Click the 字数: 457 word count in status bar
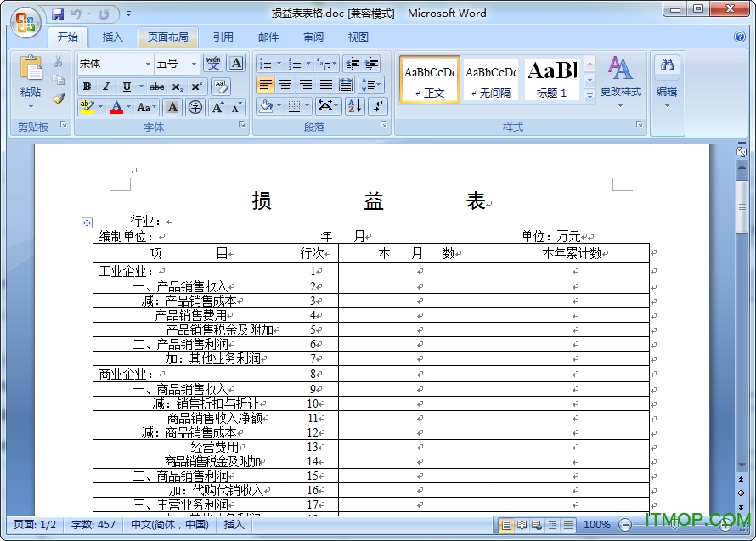The image size is (756, 541). pyautogui.click(x=93, y=525)
